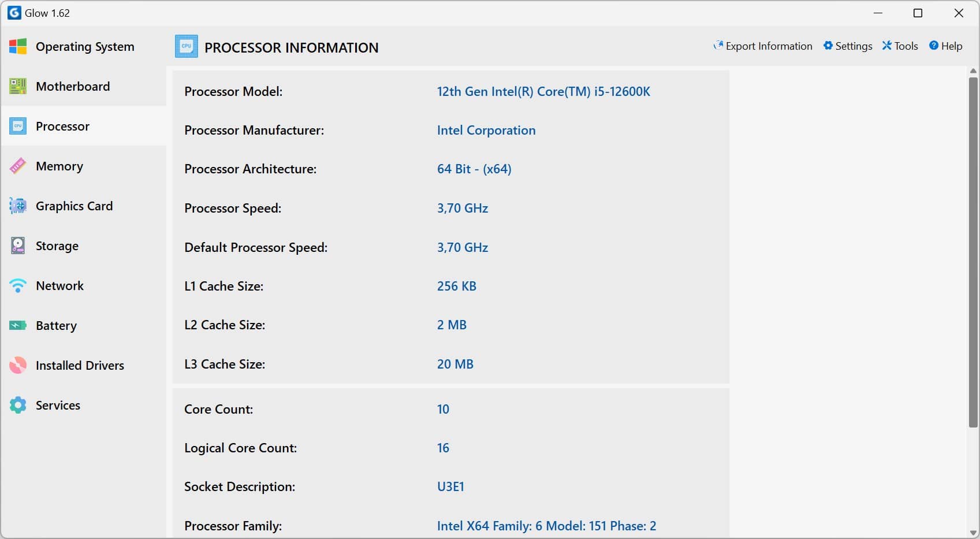
Task: Click the Logical Core Count value 16
Action: (443, 448)
